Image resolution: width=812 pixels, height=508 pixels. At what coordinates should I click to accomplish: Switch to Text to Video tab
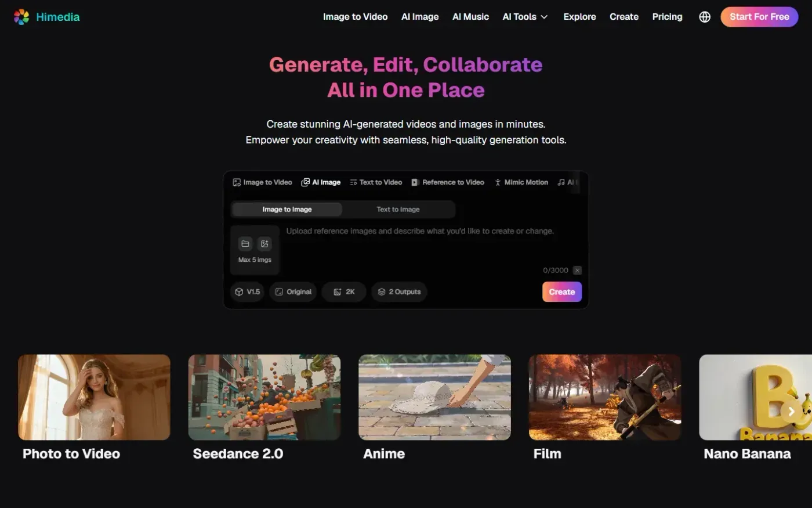[x=376, y=182]
